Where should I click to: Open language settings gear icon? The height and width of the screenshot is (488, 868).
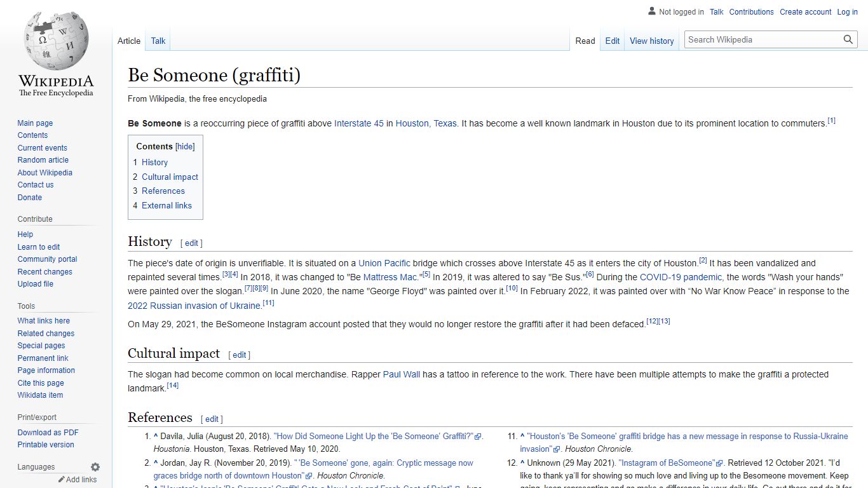pos(95,467)
